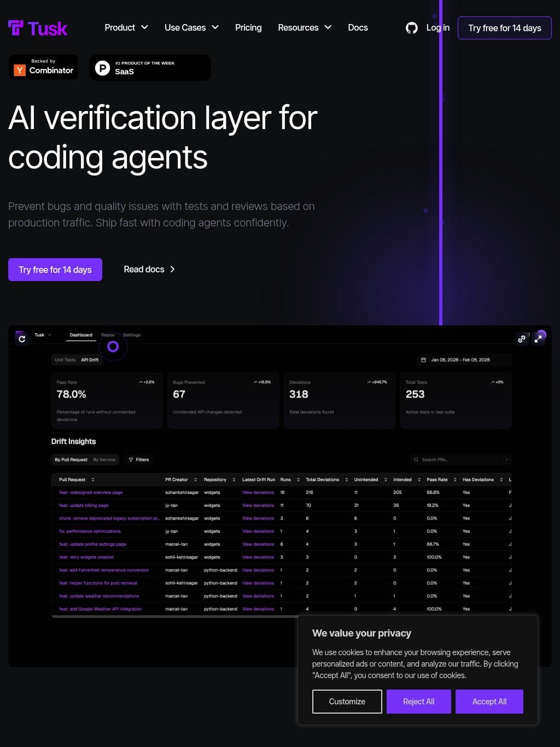The height and width of the screenshot is (747, 560).
Task: Click Log in
Action: pyautogui.click(x=438, y=27)
